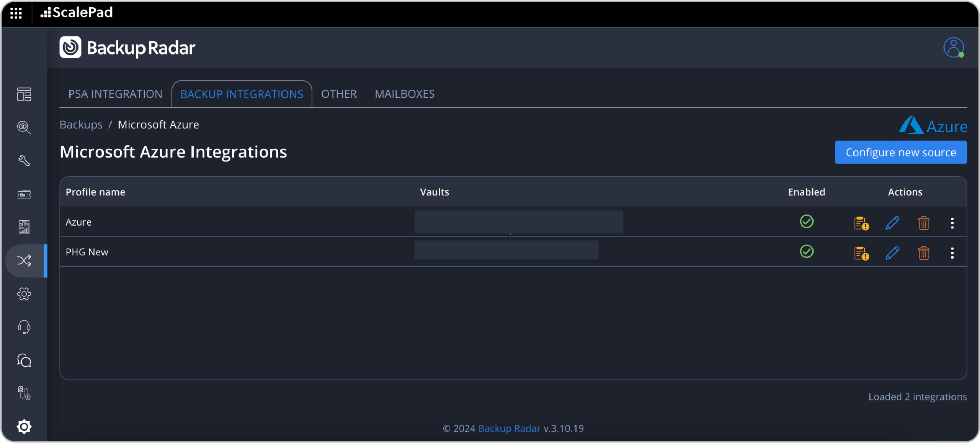Open the ScalePad app grid launcher
Image resolution: width=980 pixels, height=443 pixels.
click(x=16, y=13)
